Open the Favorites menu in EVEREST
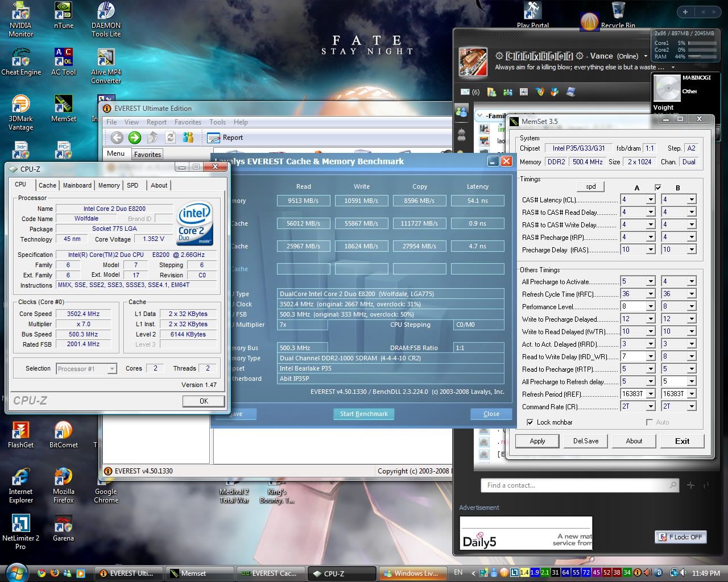 (x=188, y=122)
